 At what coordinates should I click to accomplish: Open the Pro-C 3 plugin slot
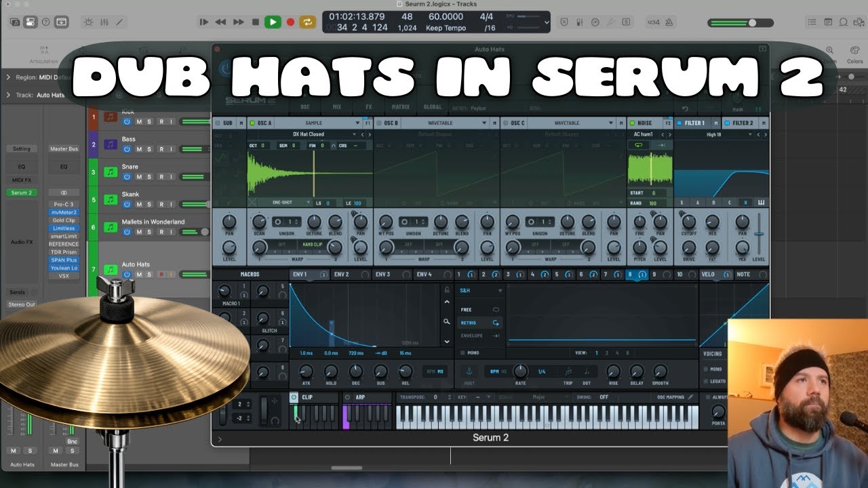click(64, 204)
